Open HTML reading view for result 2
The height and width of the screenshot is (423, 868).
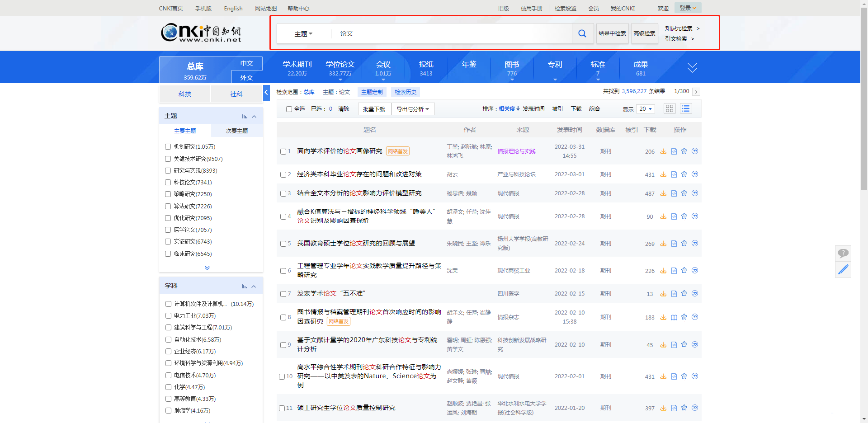click(x=674, y=174)
